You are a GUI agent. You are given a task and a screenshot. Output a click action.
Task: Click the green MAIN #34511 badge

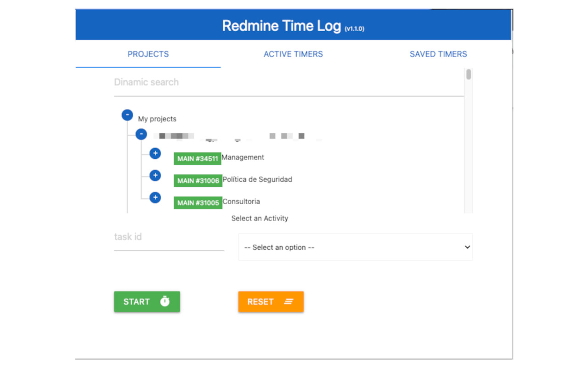coord(198,159)
